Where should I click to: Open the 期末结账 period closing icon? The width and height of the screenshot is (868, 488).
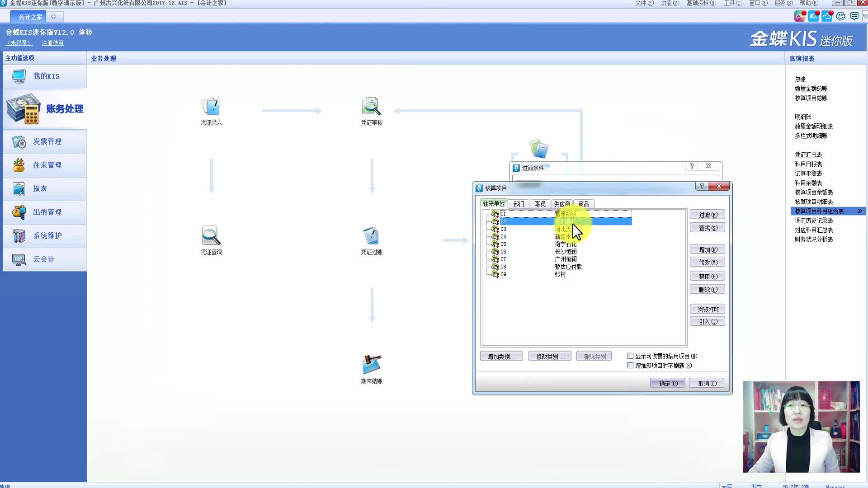coord(371,365)
